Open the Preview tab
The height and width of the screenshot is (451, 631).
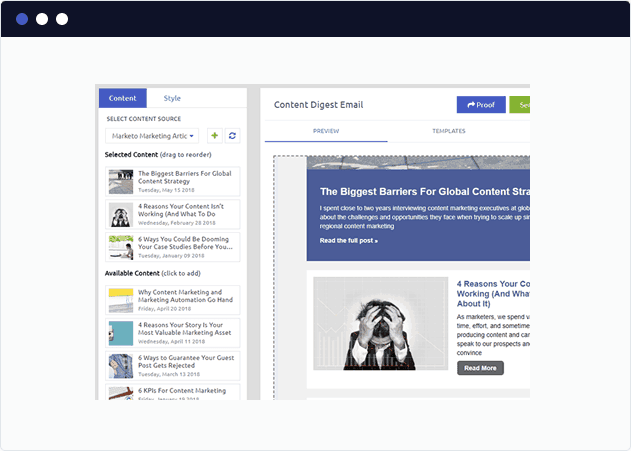click(326, 131)
